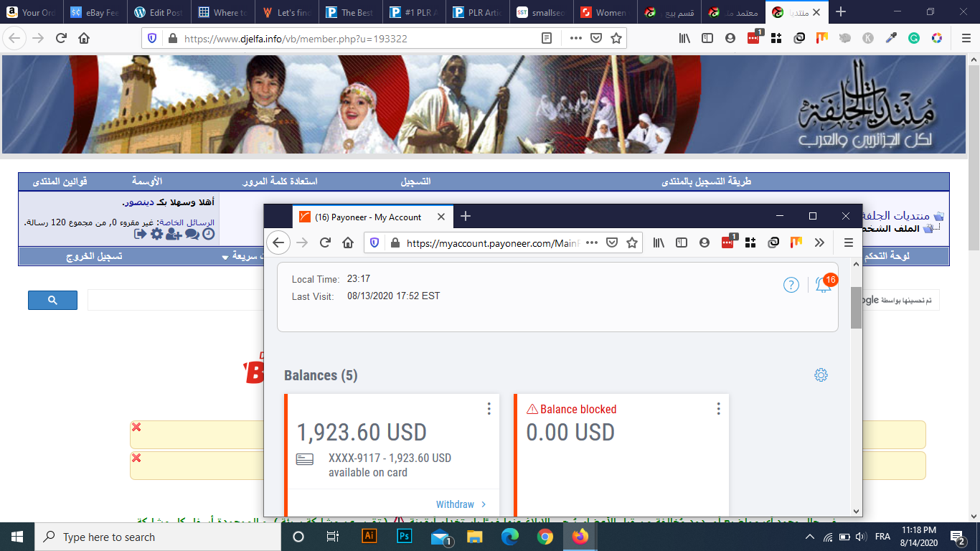
Task: Open Library icon in Payoneer window toolbar
Action: click(659, 243)
